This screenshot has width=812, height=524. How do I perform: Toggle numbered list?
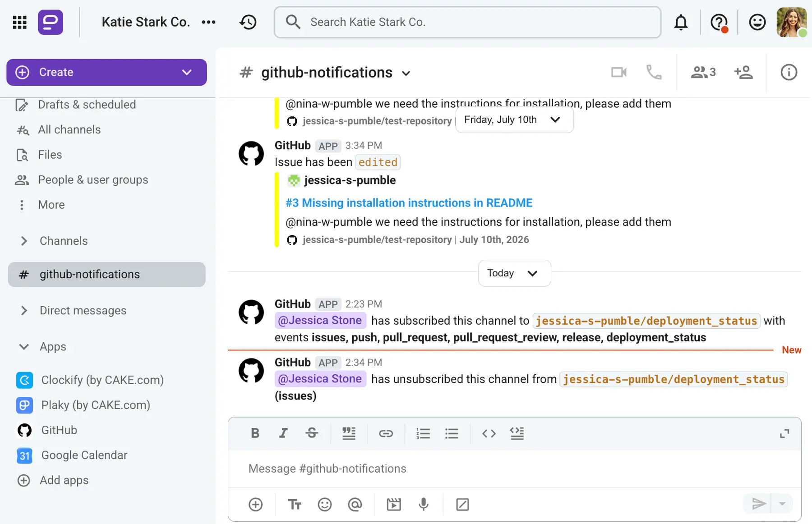point(423,433)
